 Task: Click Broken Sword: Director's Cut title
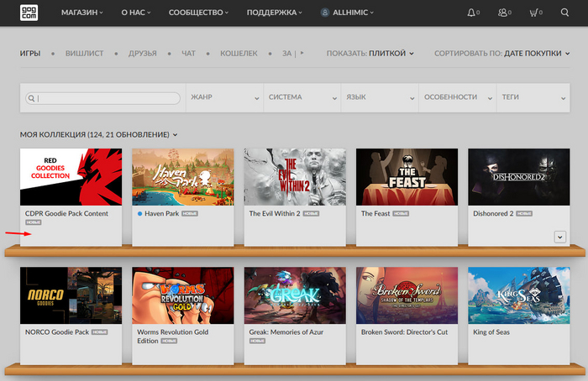point(404,332)
